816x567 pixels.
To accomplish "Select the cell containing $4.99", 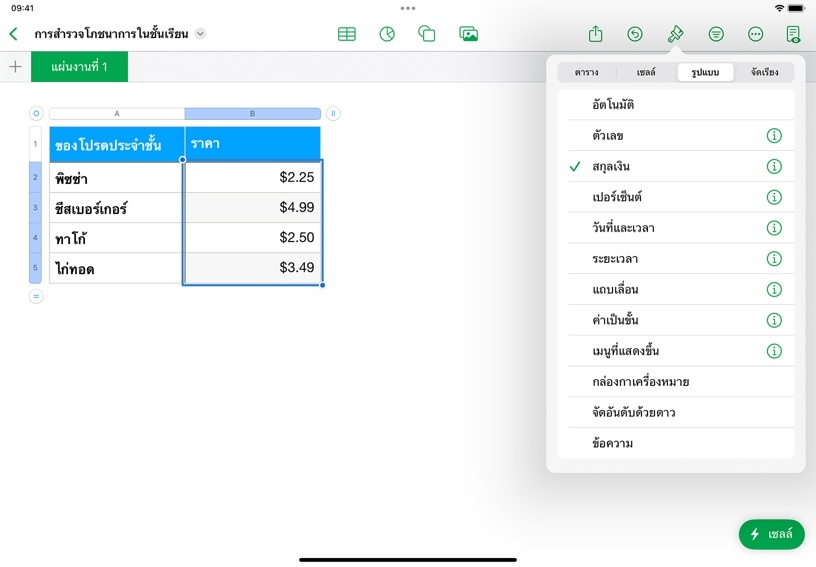I will click(253, 208).
